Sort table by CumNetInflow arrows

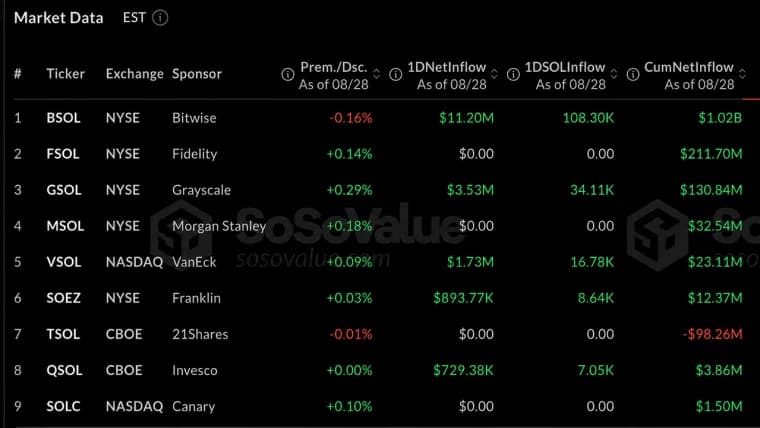742,74
